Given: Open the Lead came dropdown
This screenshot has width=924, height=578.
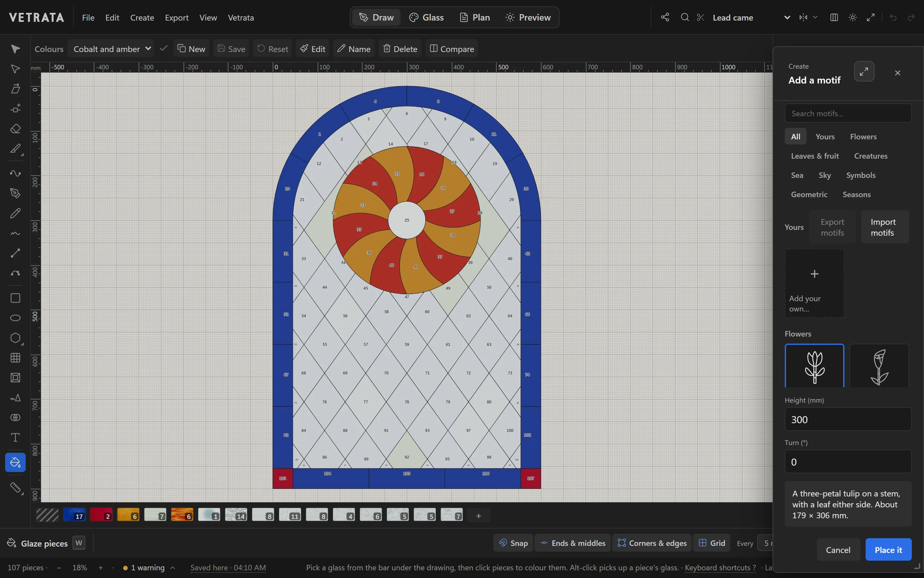Looking at the screenshot, I should coord(751,17).
